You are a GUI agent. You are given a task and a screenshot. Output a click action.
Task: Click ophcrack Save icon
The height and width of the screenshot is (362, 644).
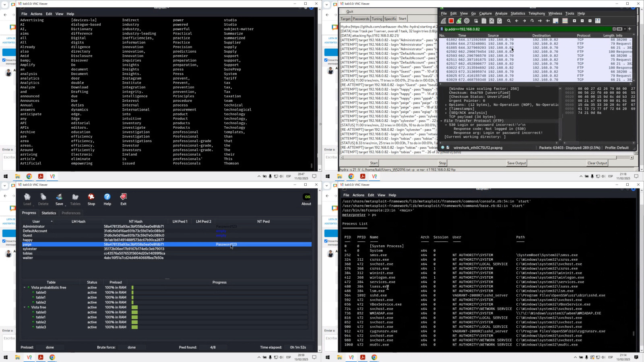[x=59, y=199]
